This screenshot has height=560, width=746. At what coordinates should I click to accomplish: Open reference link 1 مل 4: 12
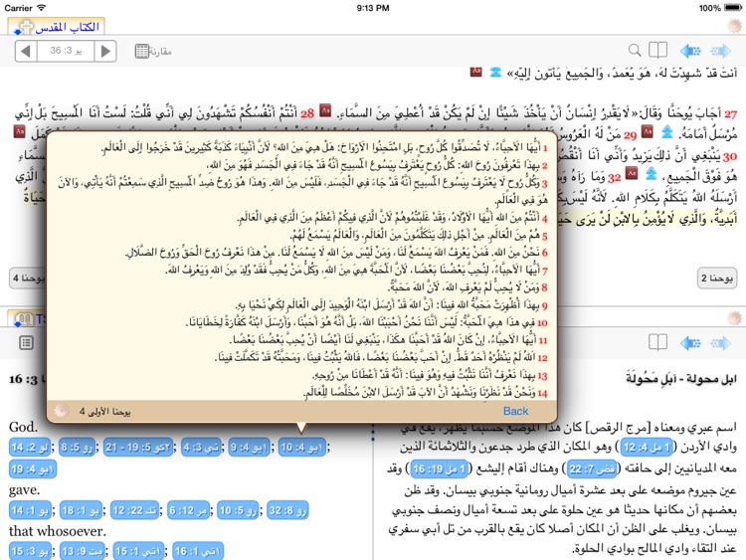point(647,448)
